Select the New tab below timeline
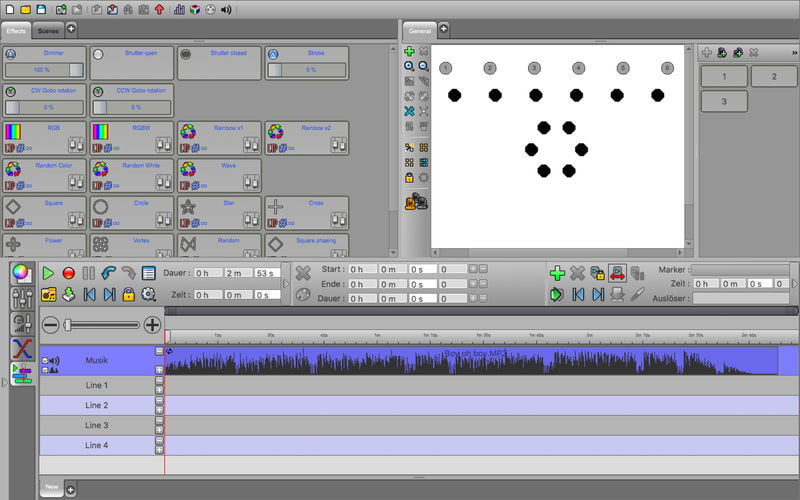 click(x=52, y=487)
